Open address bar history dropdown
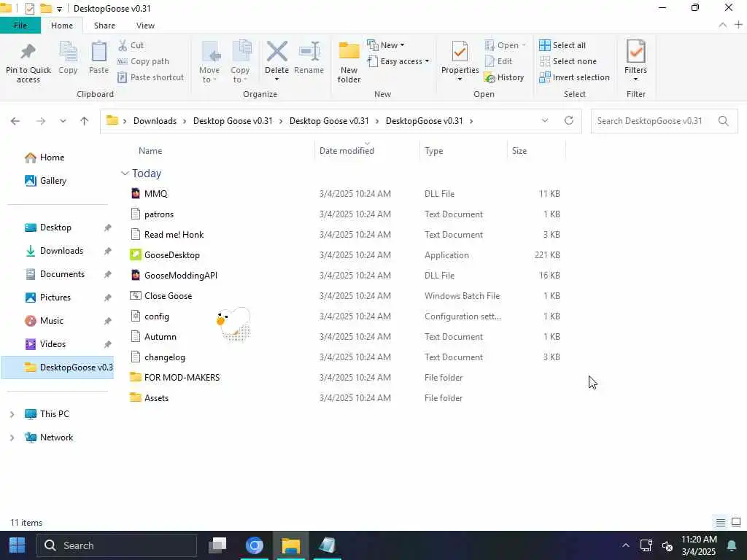This screenshot has height=560, width=747. click(544, 120)
